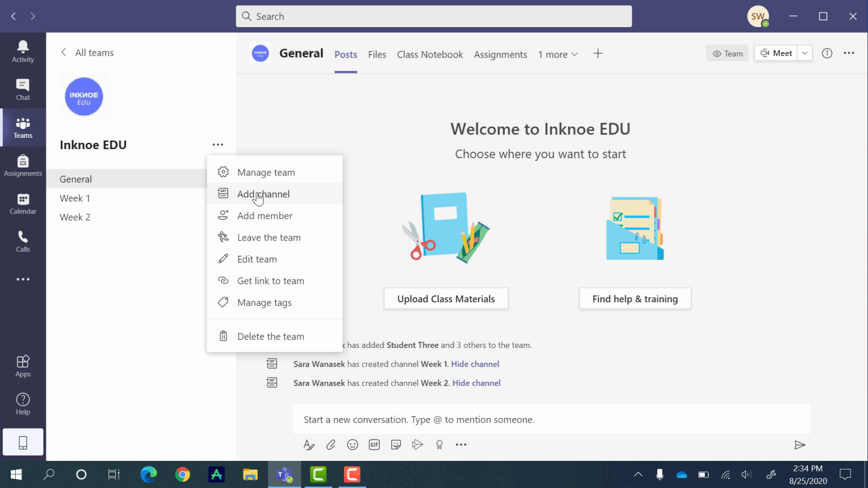Image resolution: width=868 pixels, height=488 pixels.
Task: Click the new conversation message box
Action: (x=552, y=420)
